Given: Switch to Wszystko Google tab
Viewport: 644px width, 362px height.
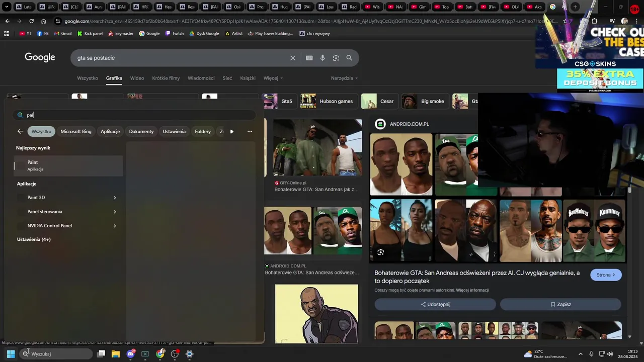Looking at the screenshot, I should 88,78.
